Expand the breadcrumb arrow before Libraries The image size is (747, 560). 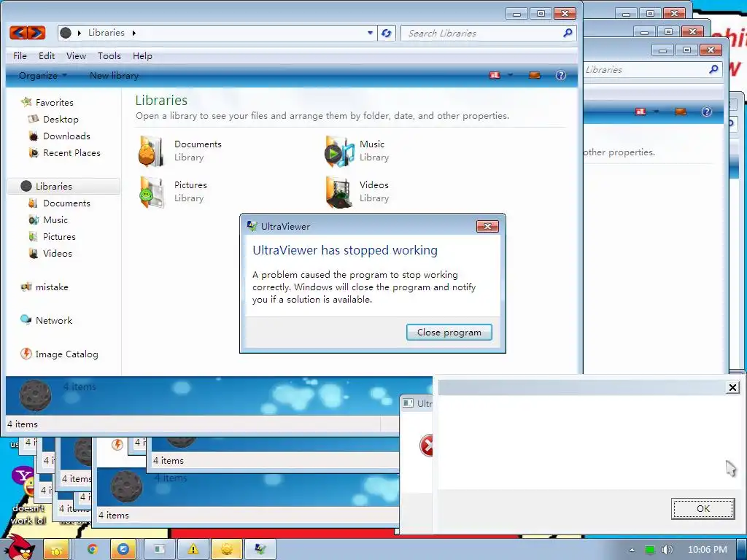point(80,33)
